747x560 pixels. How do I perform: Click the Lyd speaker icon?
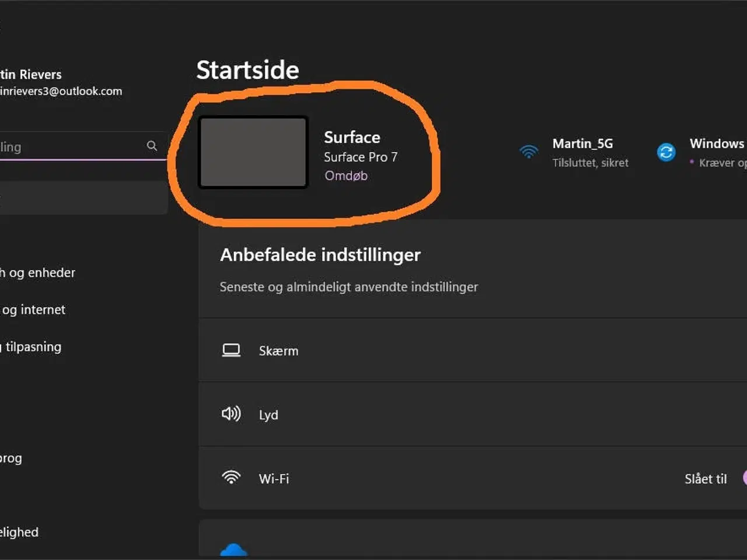(231, 414)
